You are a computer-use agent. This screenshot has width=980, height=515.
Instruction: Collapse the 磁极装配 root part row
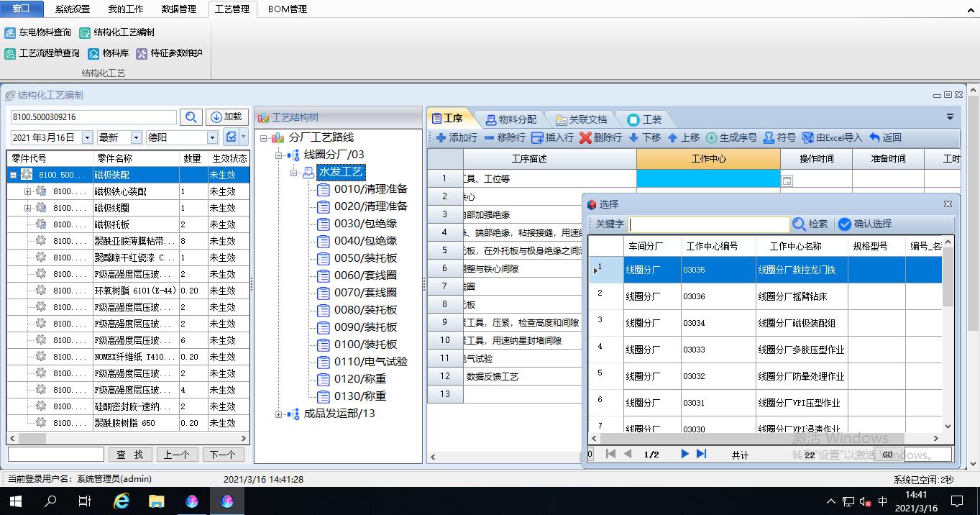click(13, 175)
